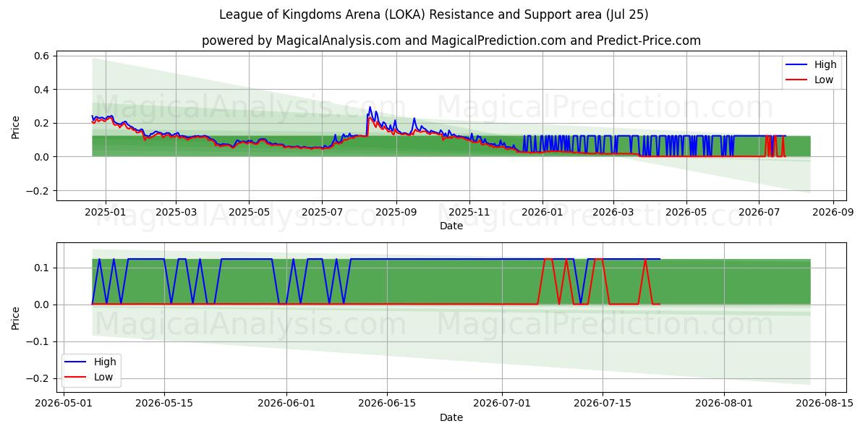Click the top chart x-axis label 2026-03
868x434 pixels.
[613, 213]
